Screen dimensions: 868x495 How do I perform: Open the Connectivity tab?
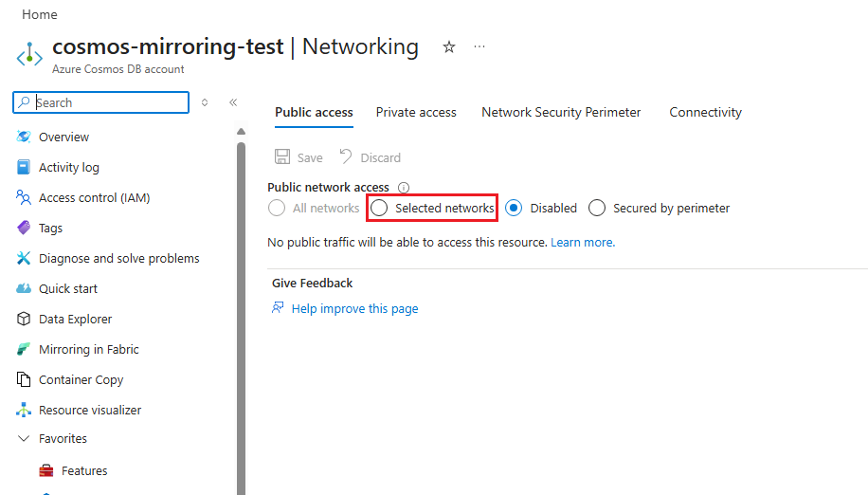[705, 113]
